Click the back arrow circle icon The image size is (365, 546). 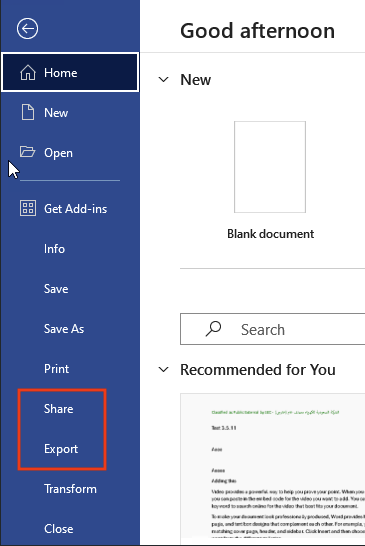pyautogui.click(x=28, y=29)
